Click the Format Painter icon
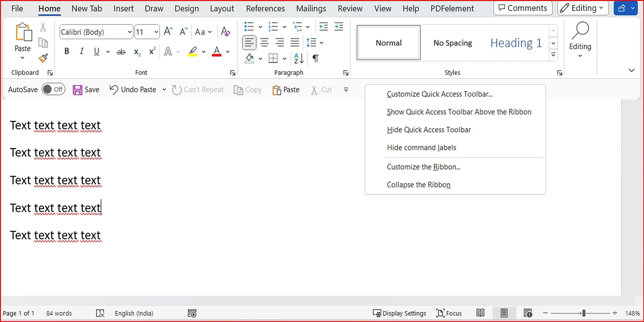The height and width of the screenshot is (322, 644). tap(43, 58)
